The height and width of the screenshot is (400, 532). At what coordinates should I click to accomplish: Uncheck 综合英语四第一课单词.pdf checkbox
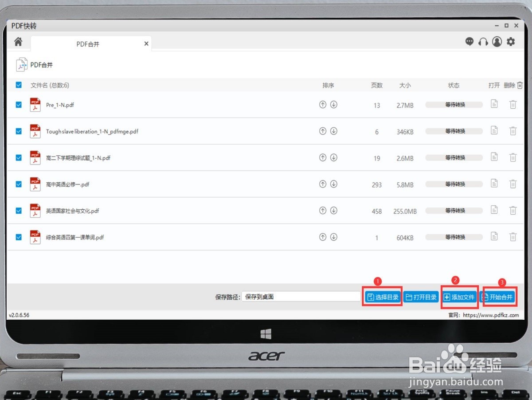click(x=19, y=237)
